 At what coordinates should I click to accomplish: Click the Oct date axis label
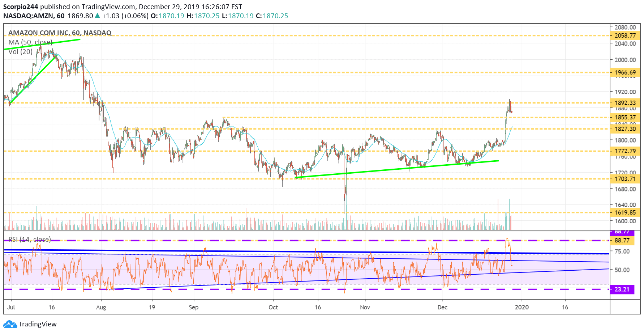click(273, 307)
